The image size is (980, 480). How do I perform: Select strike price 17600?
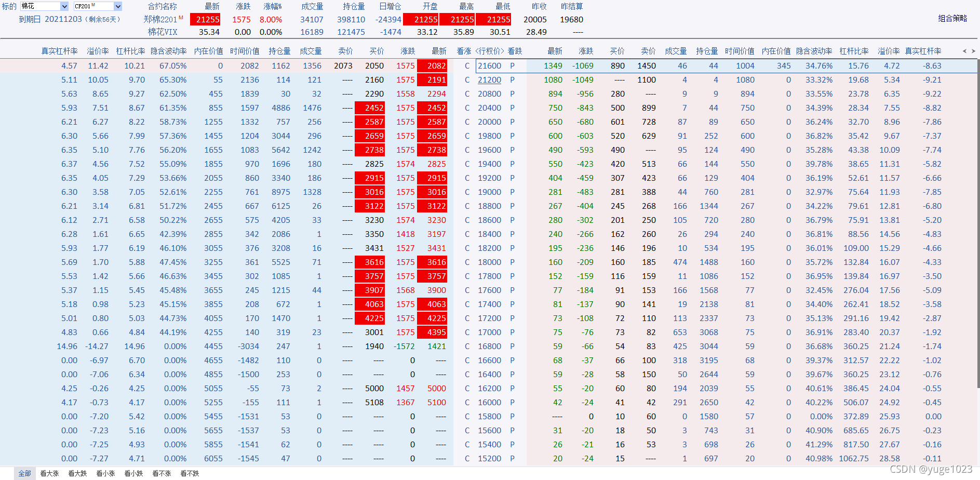pos(490,290)
